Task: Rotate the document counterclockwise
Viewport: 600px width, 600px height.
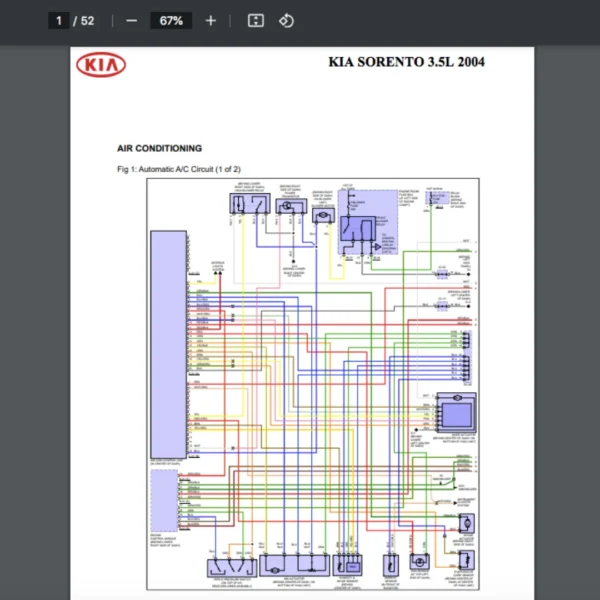Action: [287, 21]
